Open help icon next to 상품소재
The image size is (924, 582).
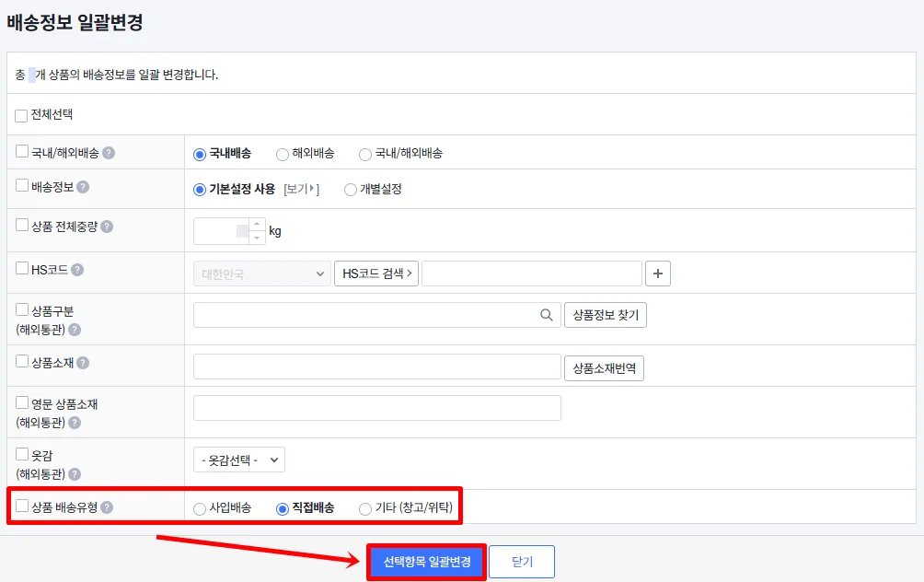(x=83, y=363)
